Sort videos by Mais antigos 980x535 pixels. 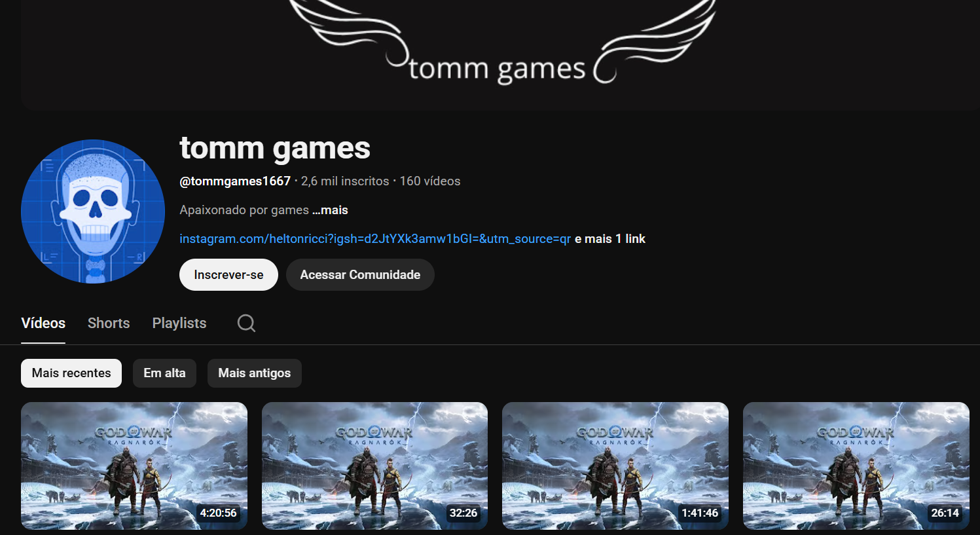(255, 373)
